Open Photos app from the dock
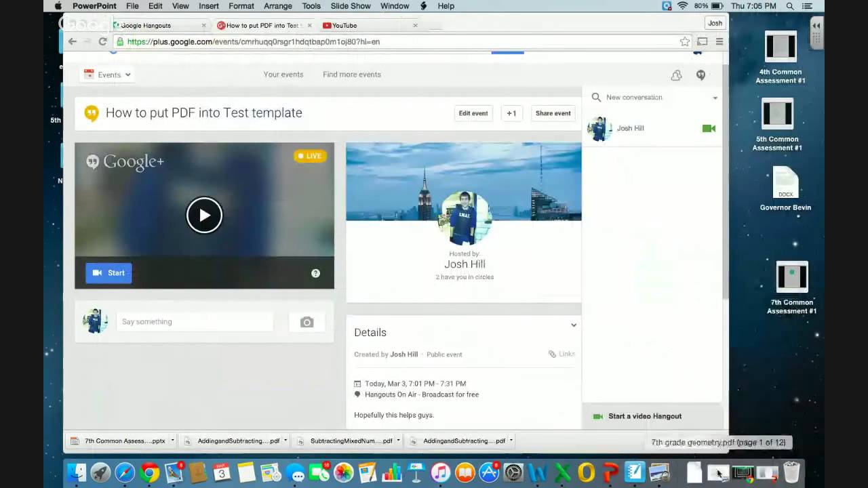 344,472
